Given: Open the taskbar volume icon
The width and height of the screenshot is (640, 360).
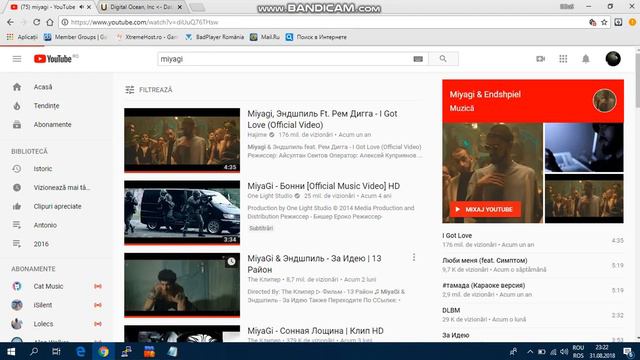Looking at the screenshot, I should coord(564,352).
